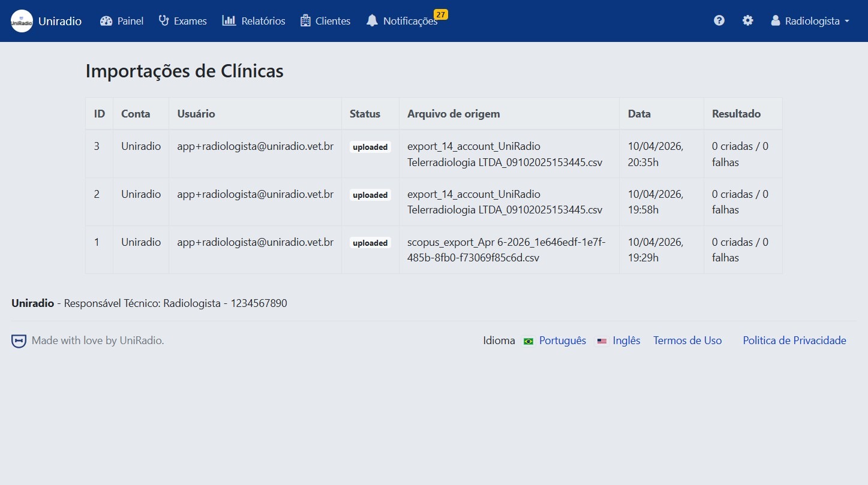
Task: Click the US flag language icon
Action: pos(602,341)
